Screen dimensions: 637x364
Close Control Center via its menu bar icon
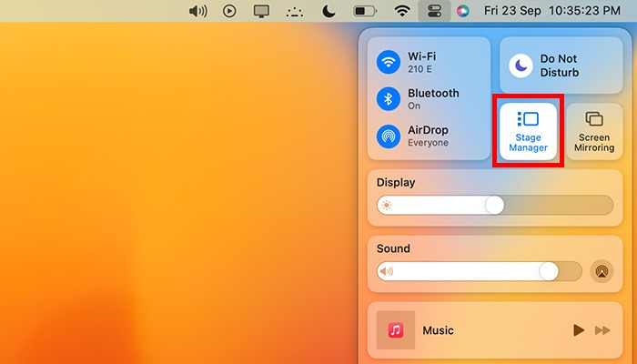(434, 11)
